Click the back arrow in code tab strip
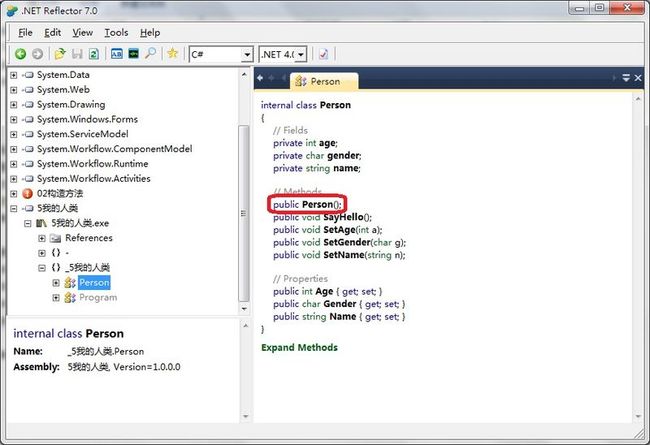650x445 pixels. coord(260,78)
